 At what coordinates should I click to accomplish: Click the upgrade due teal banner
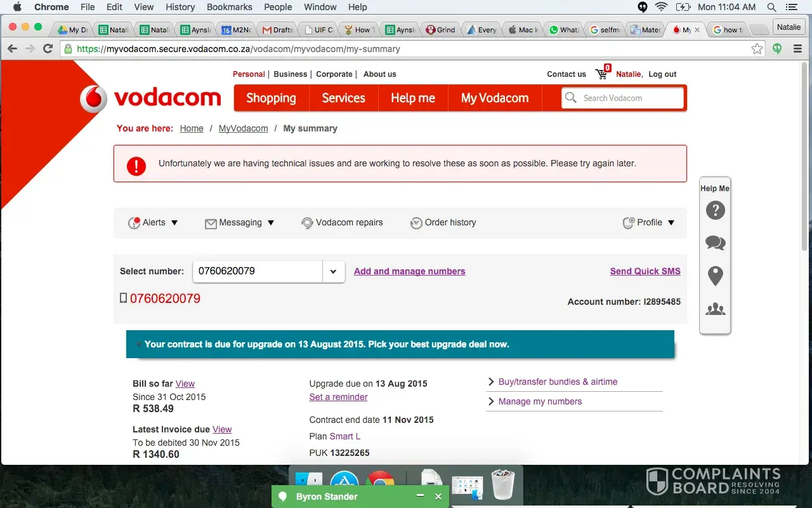coord(400,344)
